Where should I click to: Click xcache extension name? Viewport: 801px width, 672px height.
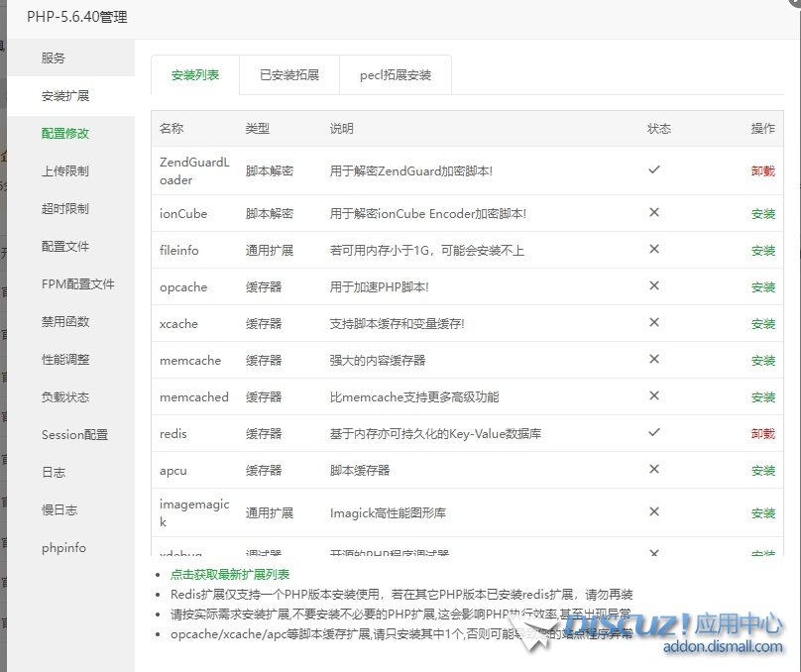178,324
